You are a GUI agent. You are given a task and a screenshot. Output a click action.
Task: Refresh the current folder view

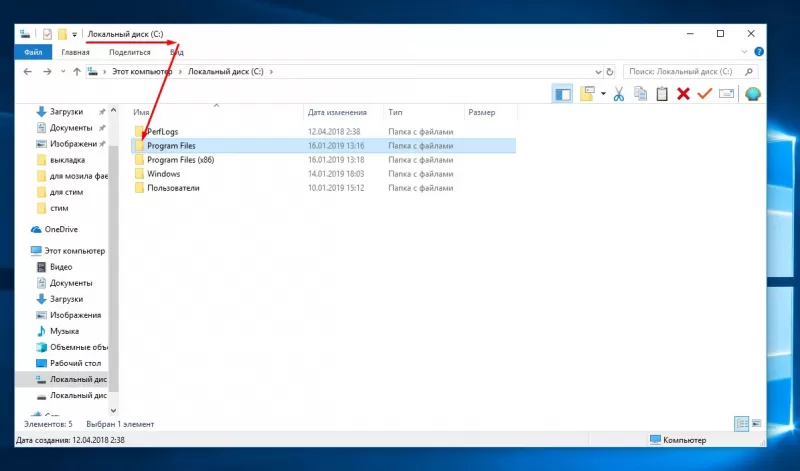[610, 72]
